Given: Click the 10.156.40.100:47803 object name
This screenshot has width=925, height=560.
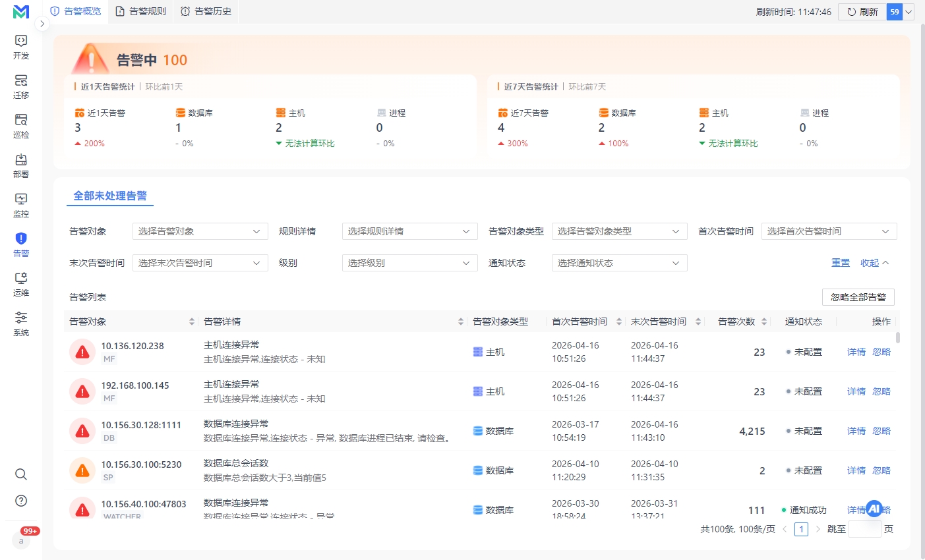Looking at the screenshot, I should coord(144,504).
